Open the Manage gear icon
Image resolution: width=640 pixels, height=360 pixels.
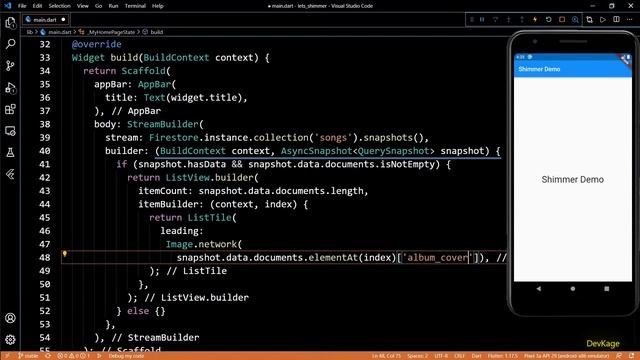point(11,340)
